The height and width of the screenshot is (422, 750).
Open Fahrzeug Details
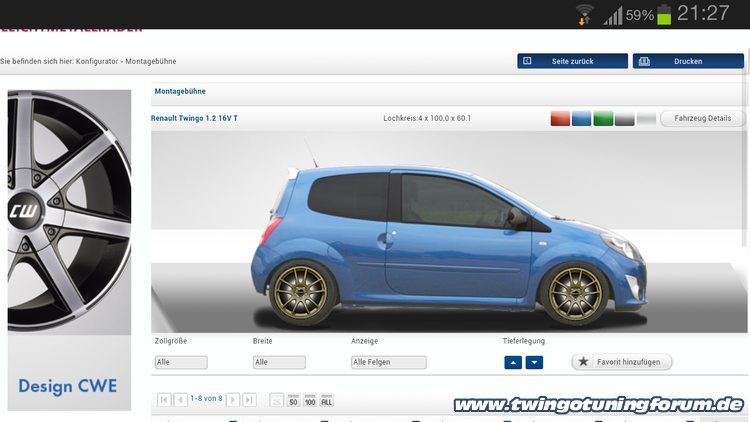tap(702, 118)
